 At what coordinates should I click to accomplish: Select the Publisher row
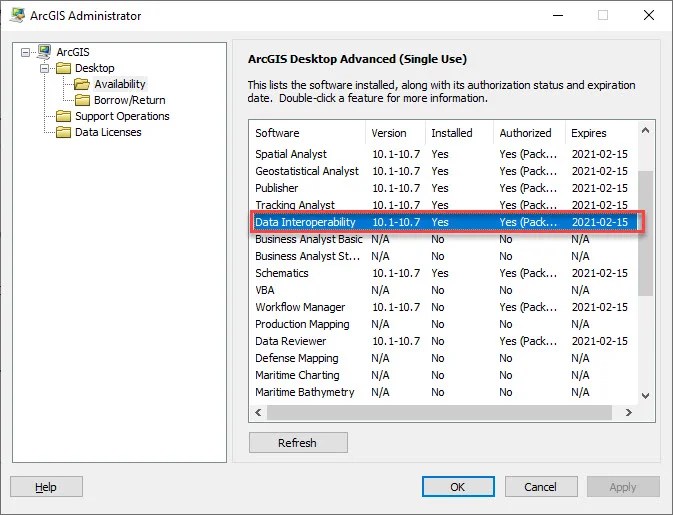[444, 188]
